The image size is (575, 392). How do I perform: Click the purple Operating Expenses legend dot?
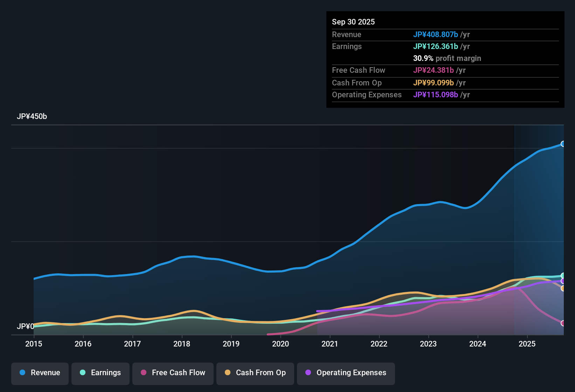(308, 373)
